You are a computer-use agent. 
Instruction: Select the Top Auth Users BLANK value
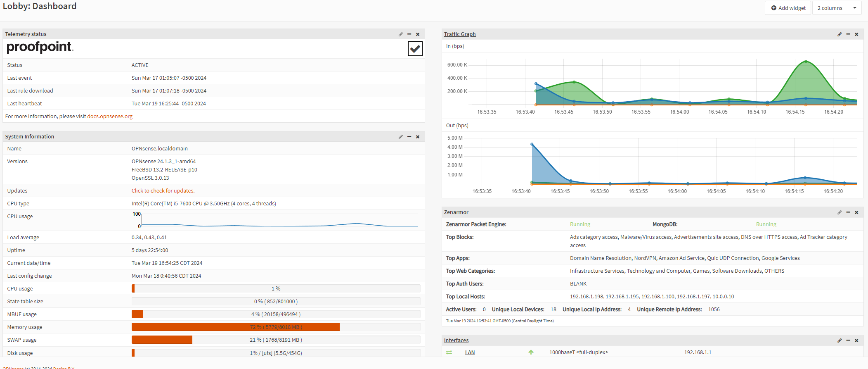pyautogui.click(x=578, y=284)
